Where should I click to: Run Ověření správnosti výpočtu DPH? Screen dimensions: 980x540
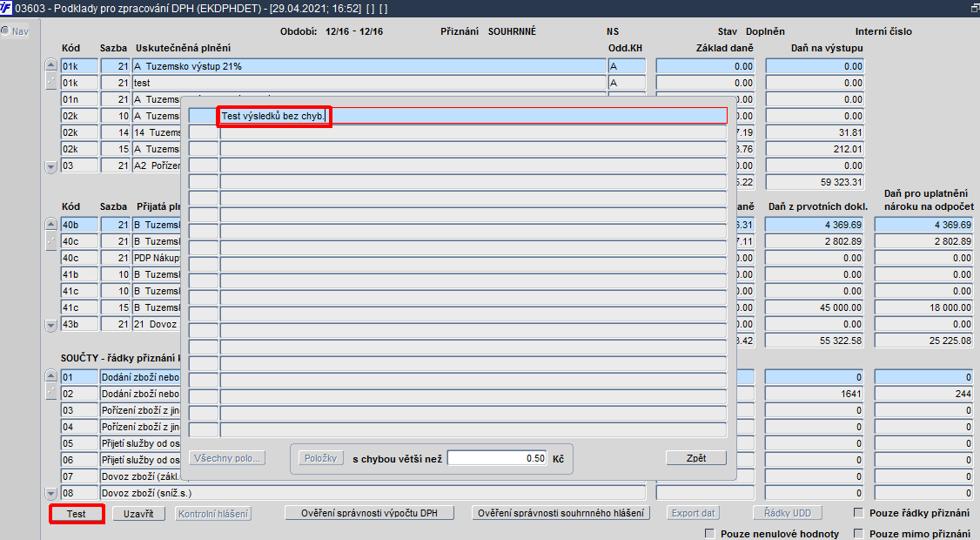(369, 513)
